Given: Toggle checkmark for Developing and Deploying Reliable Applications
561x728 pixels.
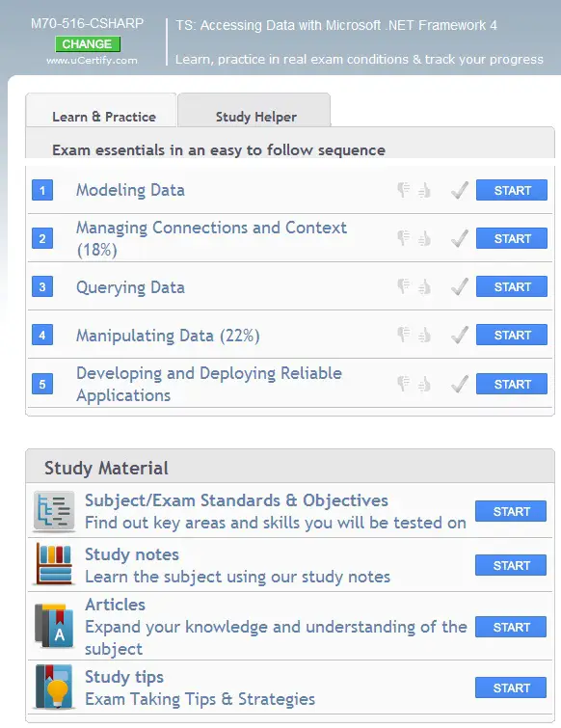Looking at the screenshot, I should (460, 384).
